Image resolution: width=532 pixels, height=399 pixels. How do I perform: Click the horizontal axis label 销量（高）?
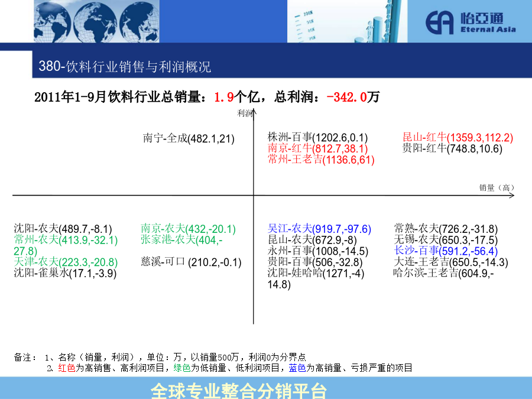point(497,187)
